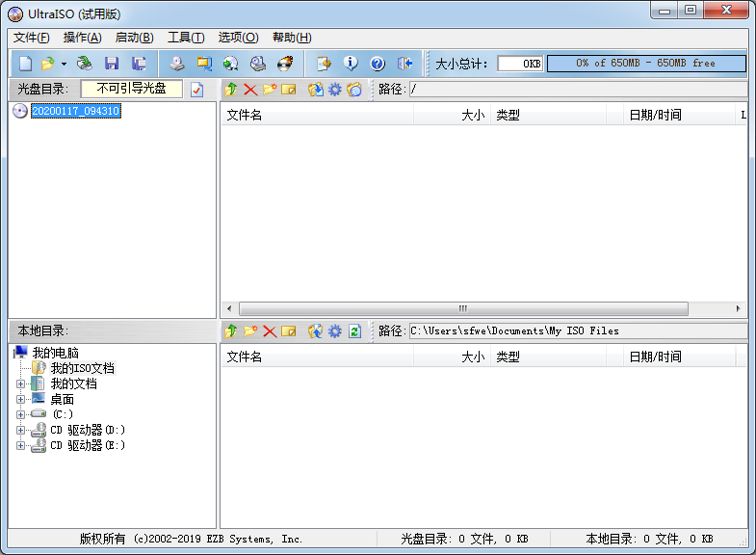
Task: Expand the 我的文档 tree node
Action: pyautogui.click(x=21, y=384)
